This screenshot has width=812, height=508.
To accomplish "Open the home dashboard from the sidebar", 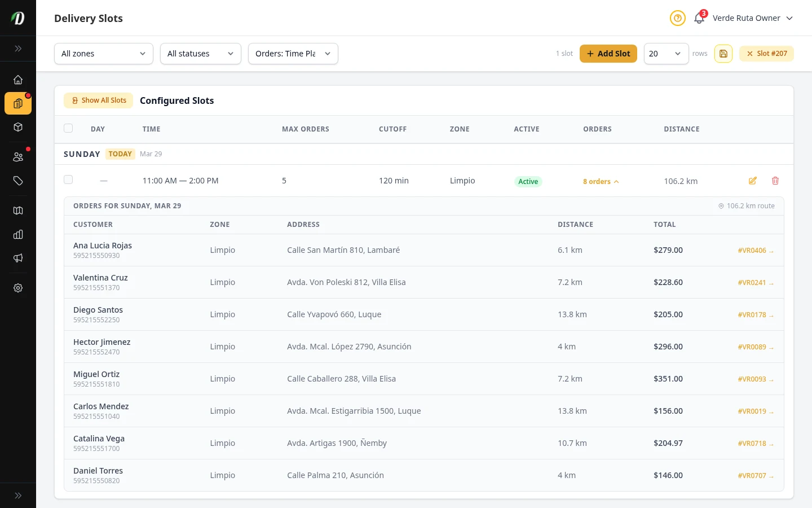I will click(18, 79).
